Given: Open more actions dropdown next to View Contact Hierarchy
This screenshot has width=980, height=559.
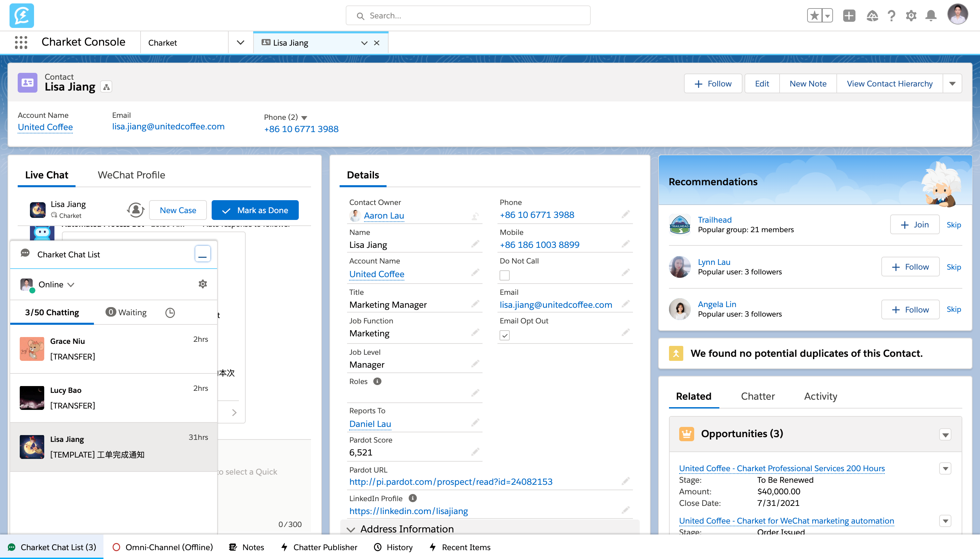Looking at the screenshot, I should pos(952,84).
